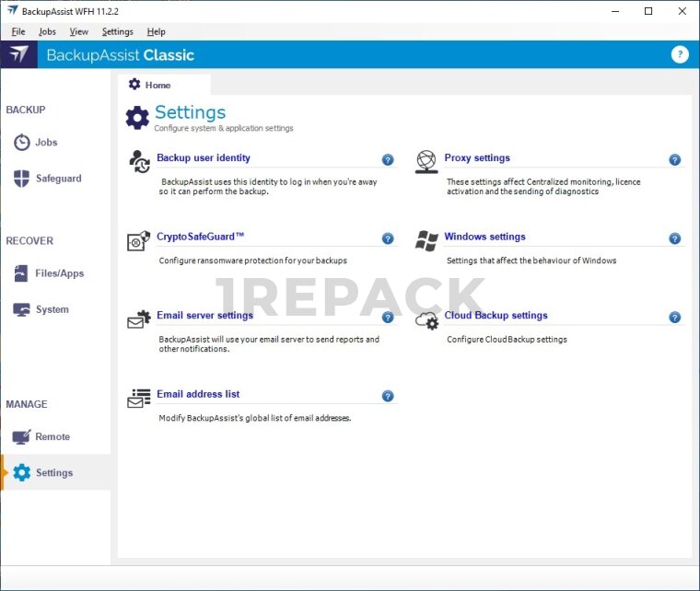Open the View menu
This screenshot has width=700, height=591.
pyautogui.click(x=79, y=31)
